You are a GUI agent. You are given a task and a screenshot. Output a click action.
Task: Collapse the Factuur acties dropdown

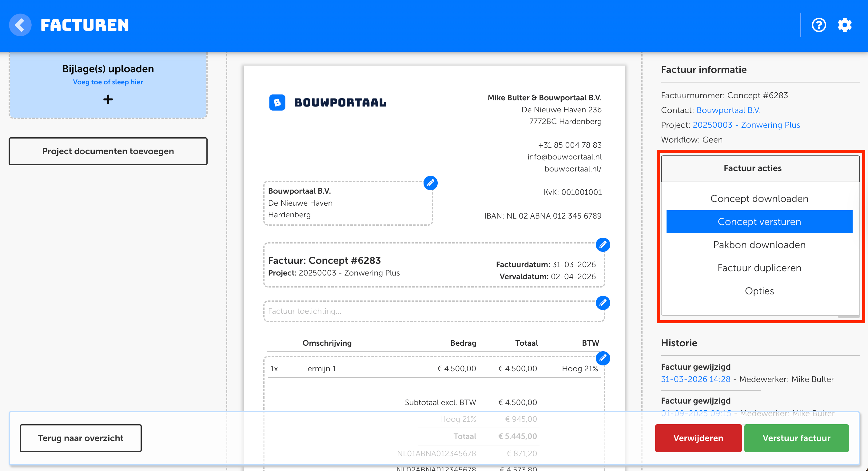point(760,169)
